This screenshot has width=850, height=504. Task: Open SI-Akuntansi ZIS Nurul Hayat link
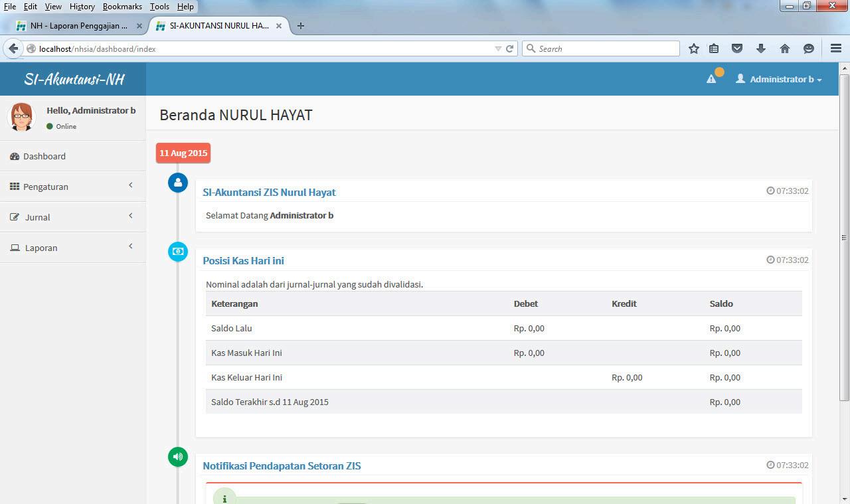269,193
